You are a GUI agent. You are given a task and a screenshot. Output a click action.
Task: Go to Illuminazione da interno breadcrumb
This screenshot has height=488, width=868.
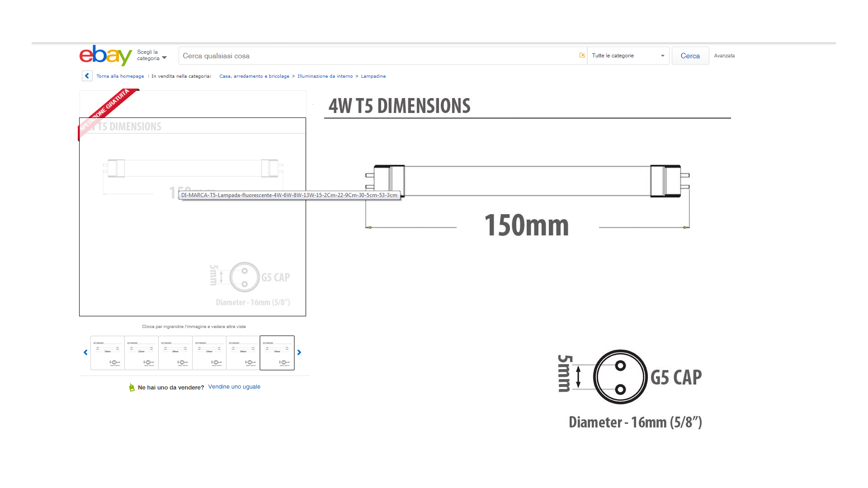(325, 76)
